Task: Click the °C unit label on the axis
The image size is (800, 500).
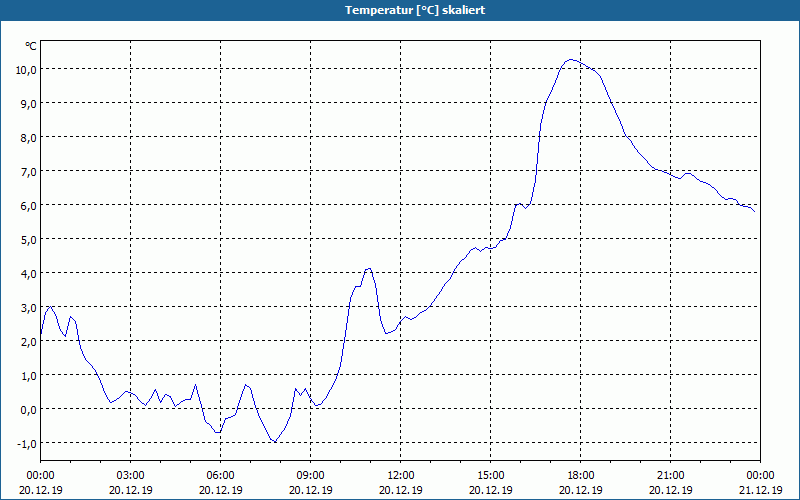Action: coord(31,46)
